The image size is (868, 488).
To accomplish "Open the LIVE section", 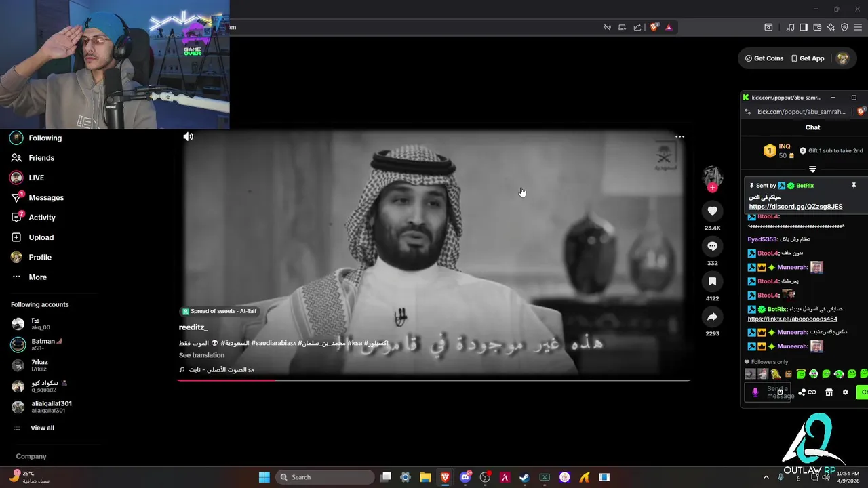I will pos(27,178).
